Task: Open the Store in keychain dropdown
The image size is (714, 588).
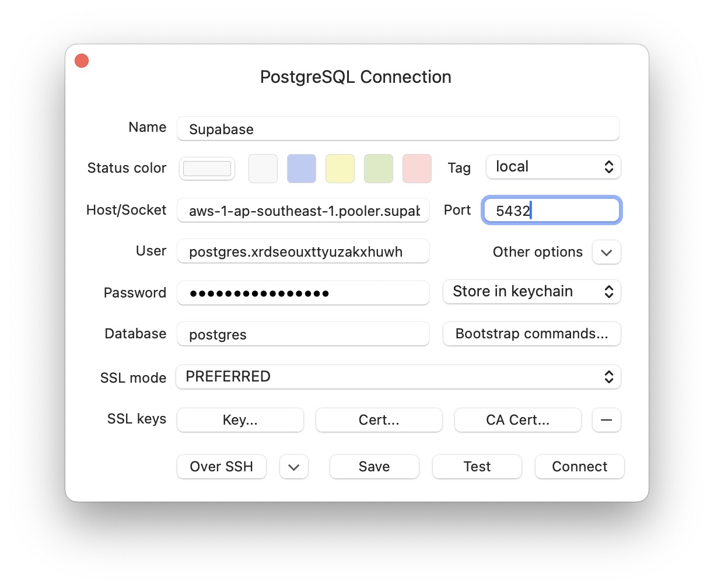Action: pos(531,292)
